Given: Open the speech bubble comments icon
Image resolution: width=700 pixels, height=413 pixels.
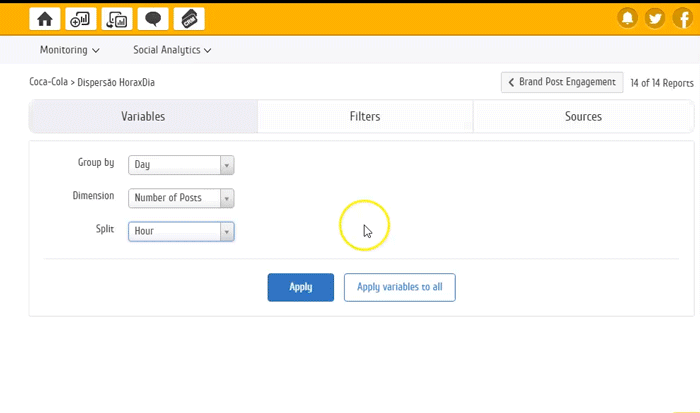Looking at the screenshot, I should (x=152, y=18).
